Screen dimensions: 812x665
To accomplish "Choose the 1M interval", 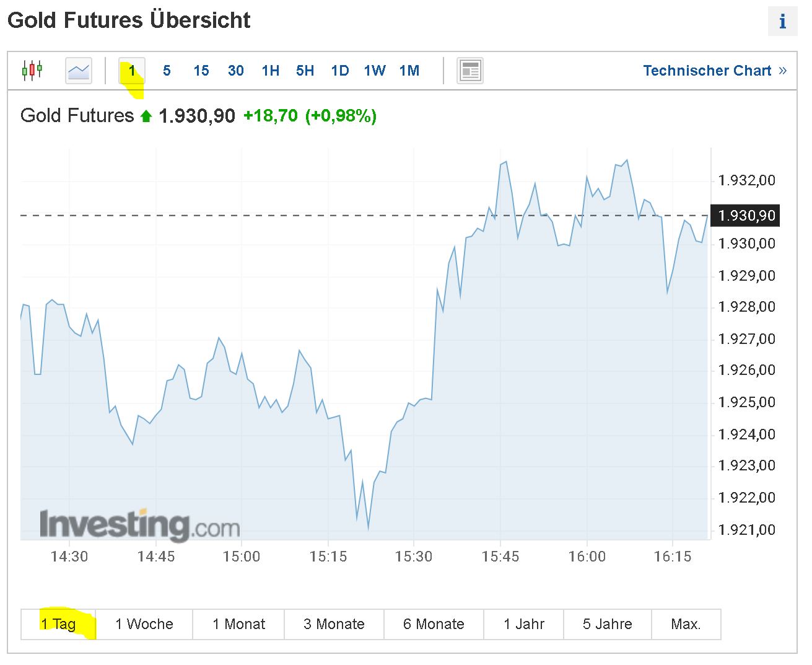I will point(409,71).
